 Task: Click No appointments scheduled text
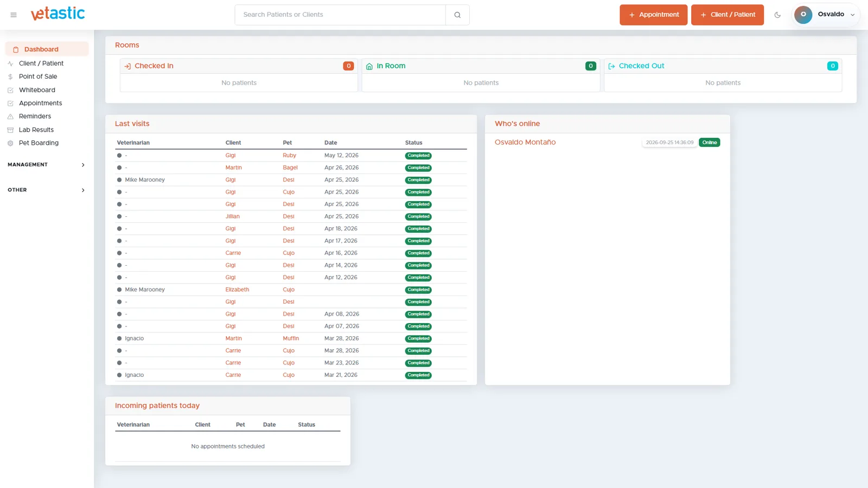tap(228, 447)
